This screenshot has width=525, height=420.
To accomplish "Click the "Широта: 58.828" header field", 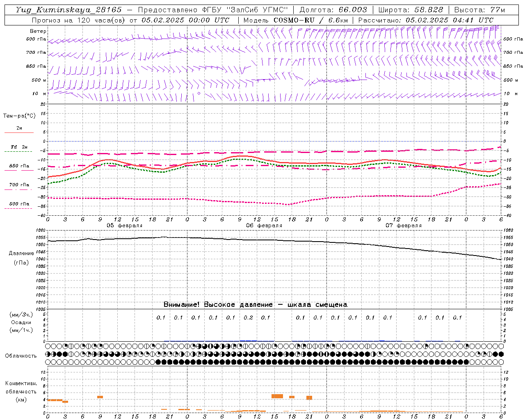I will click(411, 10).
